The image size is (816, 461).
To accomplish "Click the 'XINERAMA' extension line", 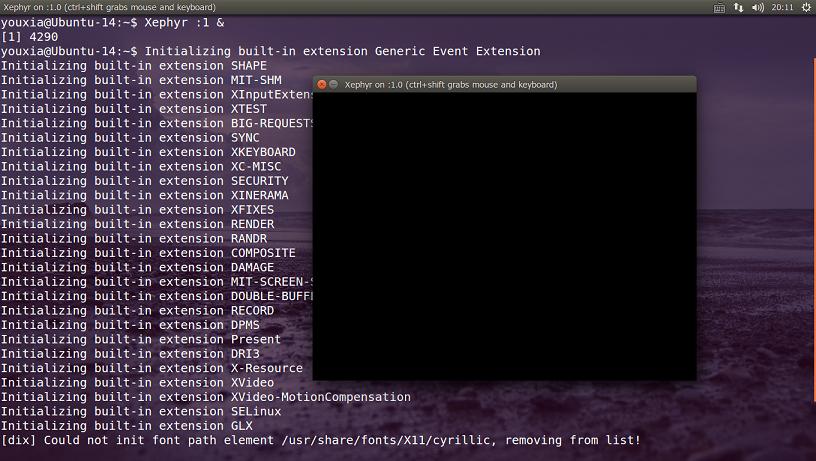I will click(x=145, y=195).
